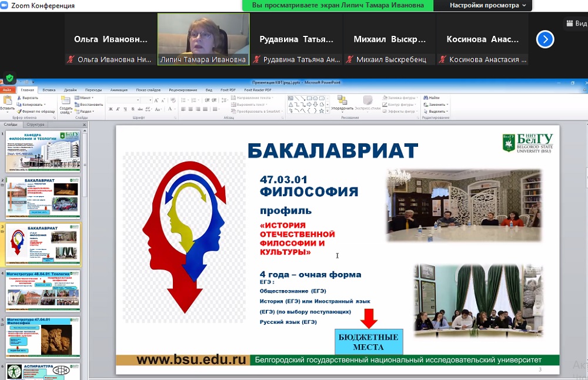
Task: Click the Создать слайд new slide icon
Action: pos(66,100)
